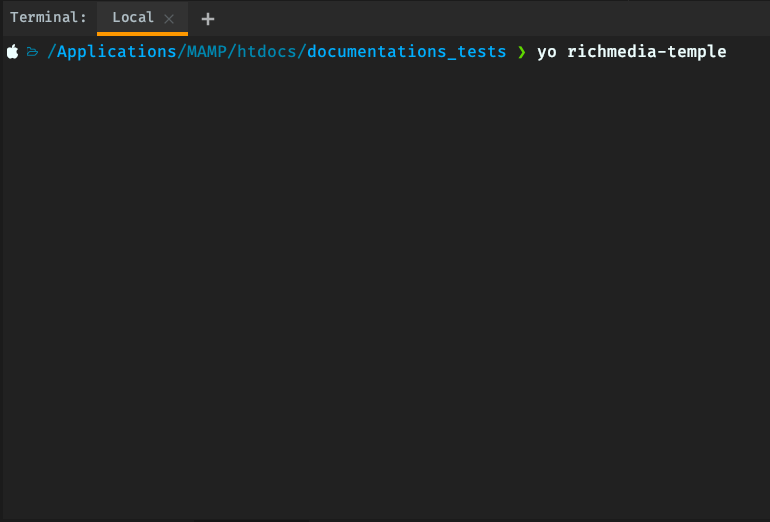Click the typed command yo richmedia-temple
This screenshot has height=522, width=770.
[632, 52]
